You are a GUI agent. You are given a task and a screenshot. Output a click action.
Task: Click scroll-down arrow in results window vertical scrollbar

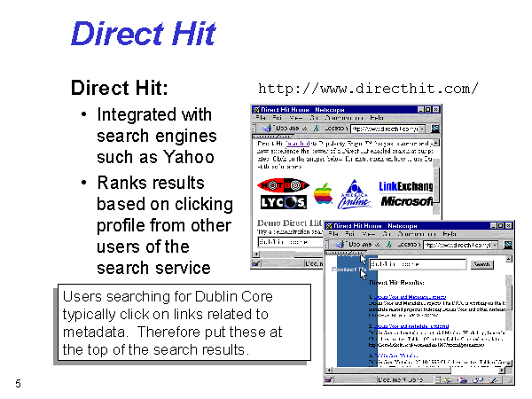coord(509,363)
